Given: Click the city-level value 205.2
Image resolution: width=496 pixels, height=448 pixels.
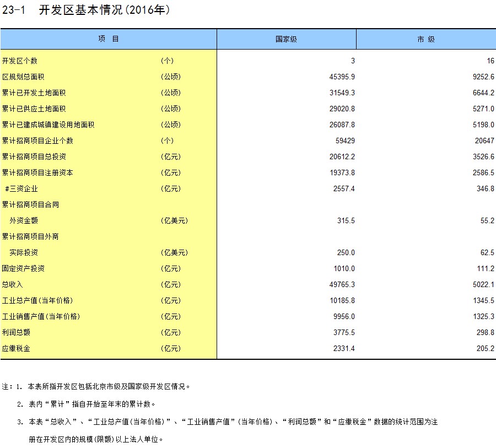Looking at the screenshot, I should 485,349.
